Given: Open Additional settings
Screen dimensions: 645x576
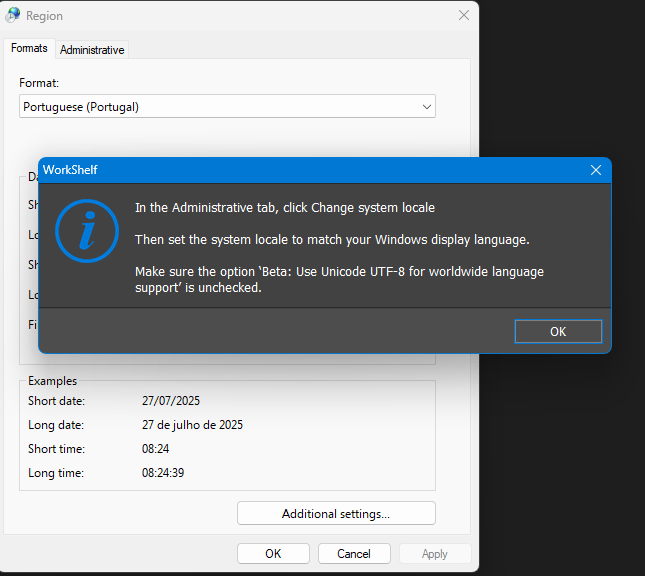Looking at the screenshot, I should (336, 514).
